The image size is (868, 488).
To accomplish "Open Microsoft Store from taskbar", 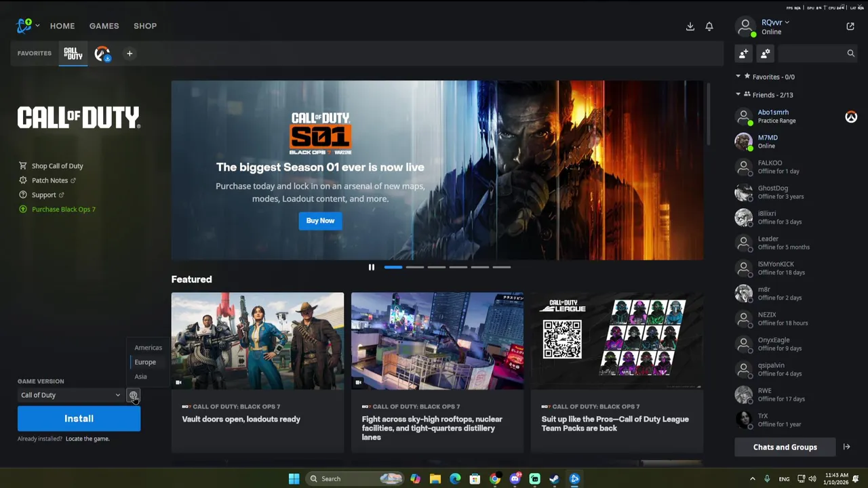I will [475, 479].
